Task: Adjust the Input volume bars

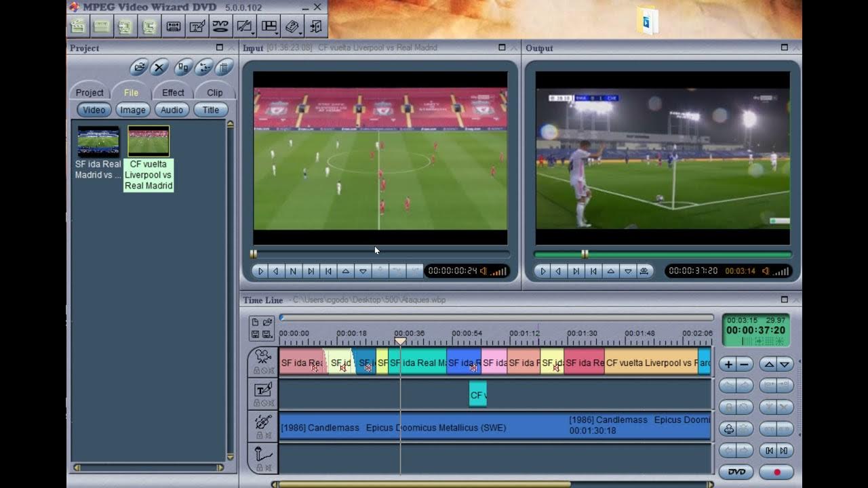Action: (x=498, y=271)
